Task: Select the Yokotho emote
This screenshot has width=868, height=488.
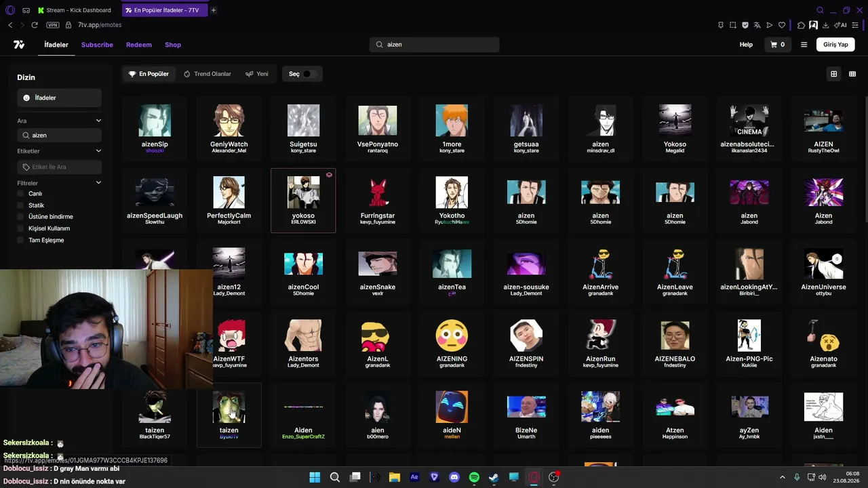Action: (452, 200)
